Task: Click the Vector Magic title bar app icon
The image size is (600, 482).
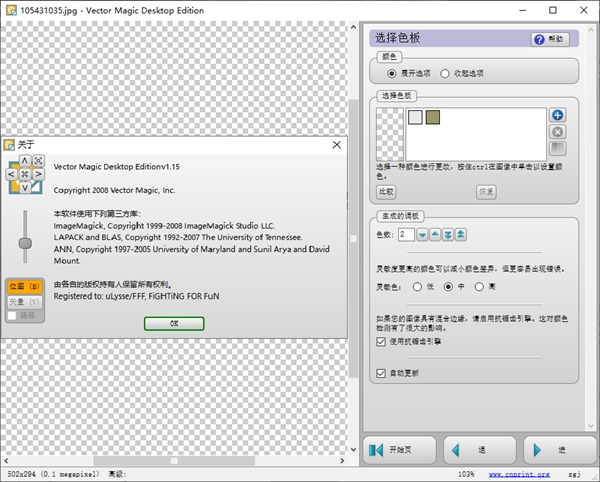Action: pos(11,10)
